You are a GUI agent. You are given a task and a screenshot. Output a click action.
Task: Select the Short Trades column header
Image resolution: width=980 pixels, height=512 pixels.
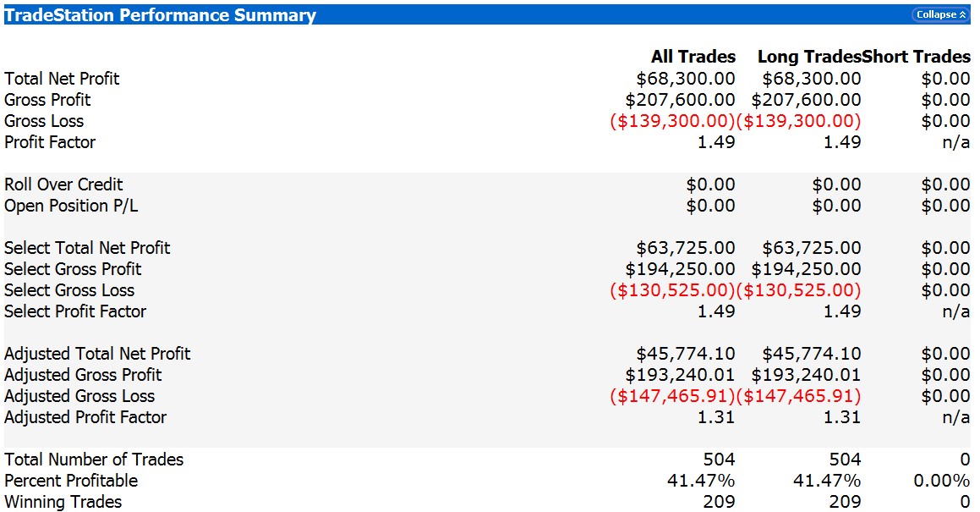[x=917, y=58]
